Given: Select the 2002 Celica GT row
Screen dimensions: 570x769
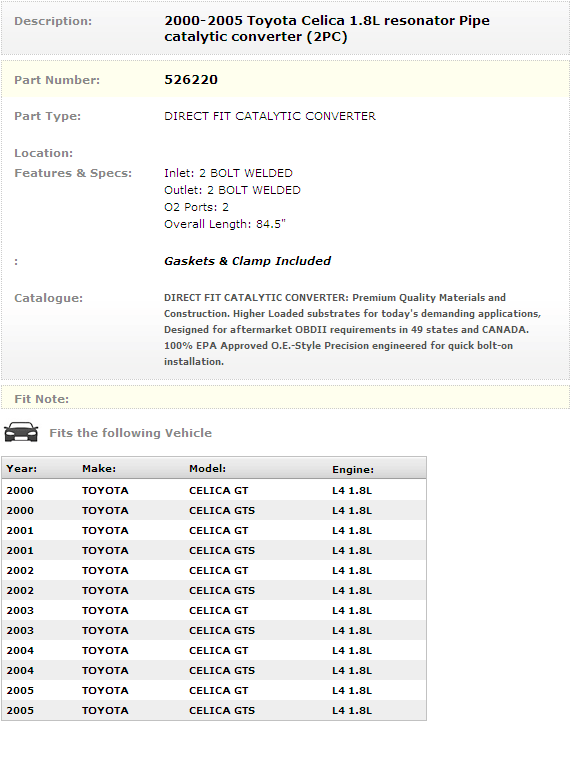Looking at the screenshot, I should coord(214,570).
